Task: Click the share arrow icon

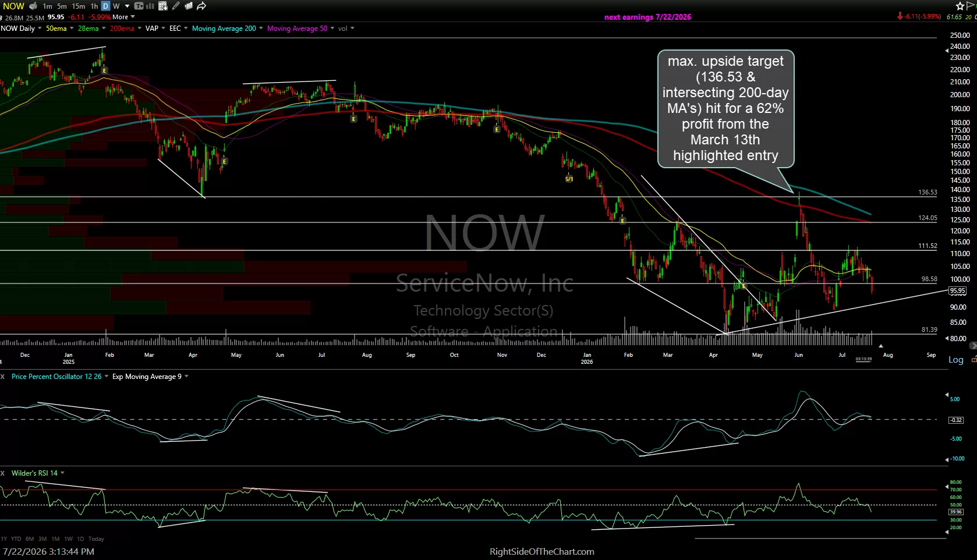Action: tap(201, 6)
